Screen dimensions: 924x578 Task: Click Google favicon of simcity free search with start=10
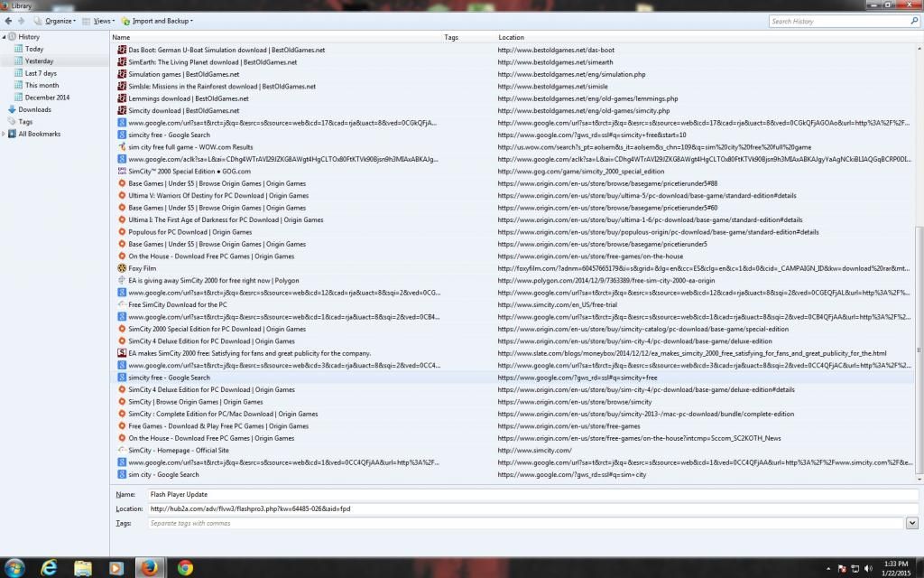(122, 135)
